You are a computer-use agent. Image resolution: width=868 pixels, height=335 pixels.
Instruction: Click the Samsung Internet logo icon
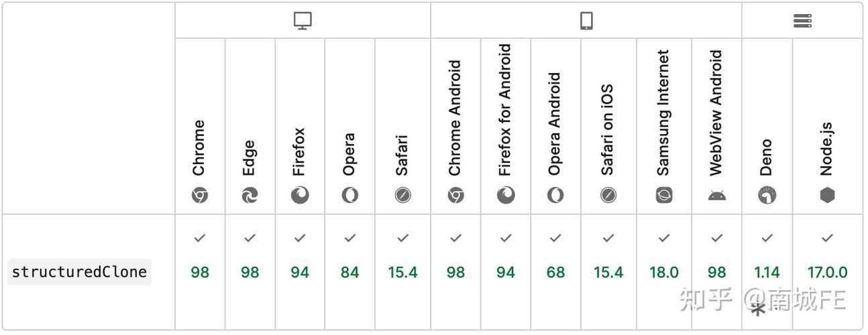(x=664, y=196)
